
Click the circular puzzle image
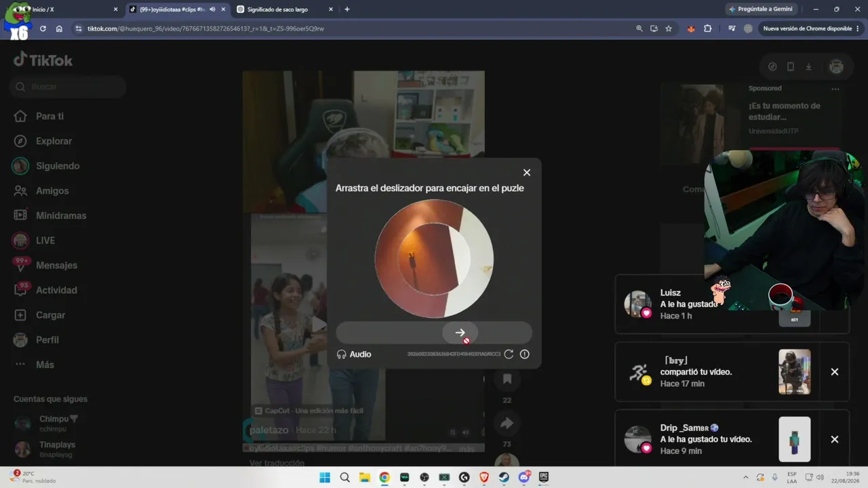434,258
